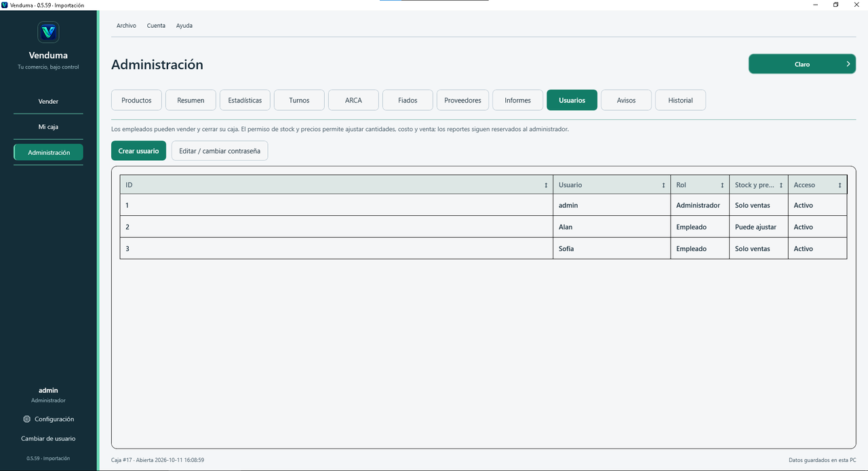Click the Venduma logo in the sidebar

tap(48, 32)
